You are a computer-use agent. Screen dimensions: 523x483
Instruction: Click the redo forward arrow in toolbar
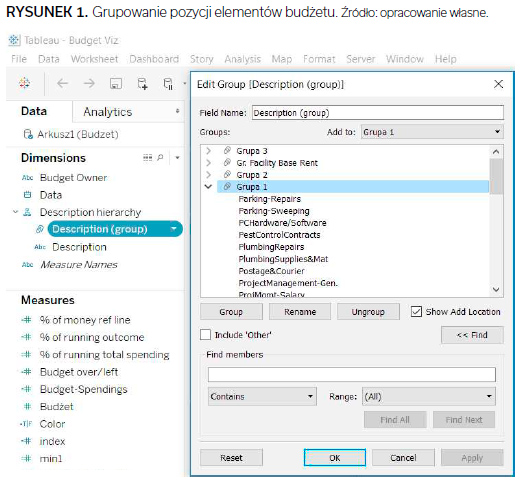[89, 83]
